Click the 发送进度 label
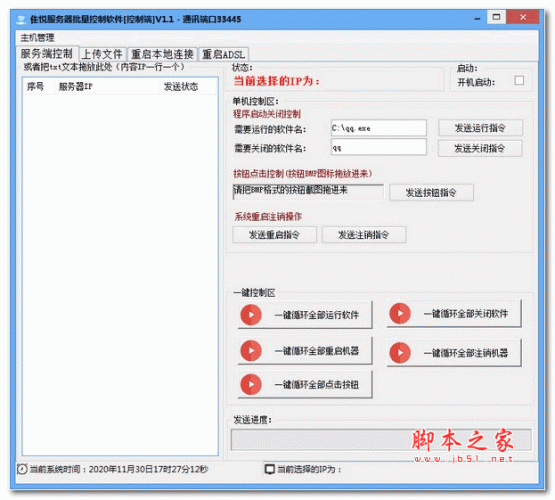 [252, 420]
